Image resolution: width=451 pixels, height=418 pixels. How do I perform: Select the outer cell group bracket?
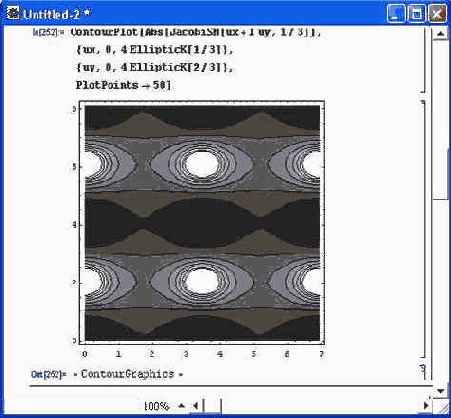(430, 204)
